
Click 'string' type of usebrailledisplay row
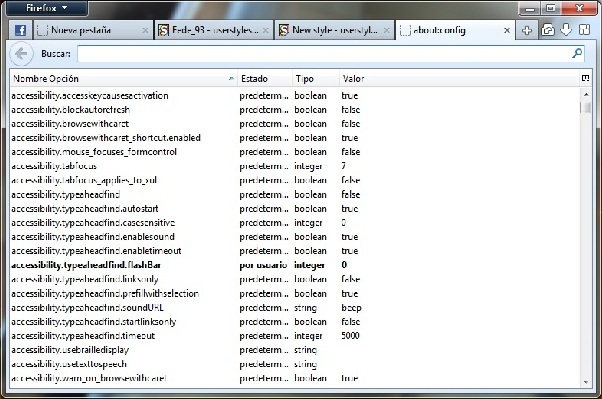pos(305,350)
